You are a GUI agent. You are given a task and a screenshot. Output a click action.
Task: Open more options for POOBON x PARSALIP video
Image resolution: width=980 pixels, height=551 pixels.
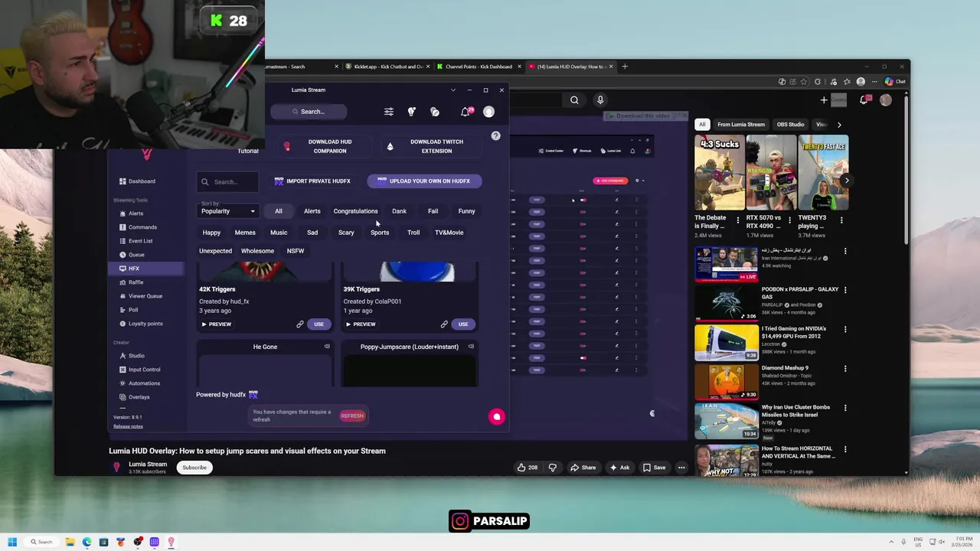pyautogui.click(x=845, y=290)
